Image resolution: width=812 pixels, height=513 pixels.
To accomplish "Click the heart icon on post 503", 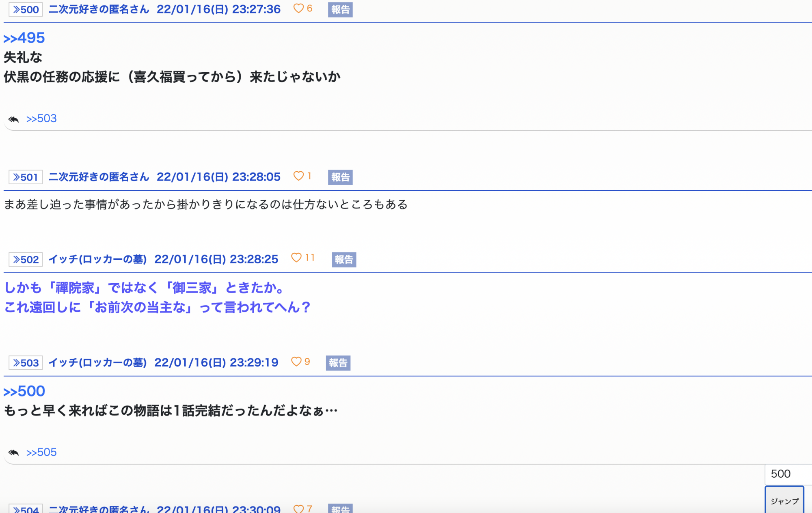I will click(x=296, y=362).
